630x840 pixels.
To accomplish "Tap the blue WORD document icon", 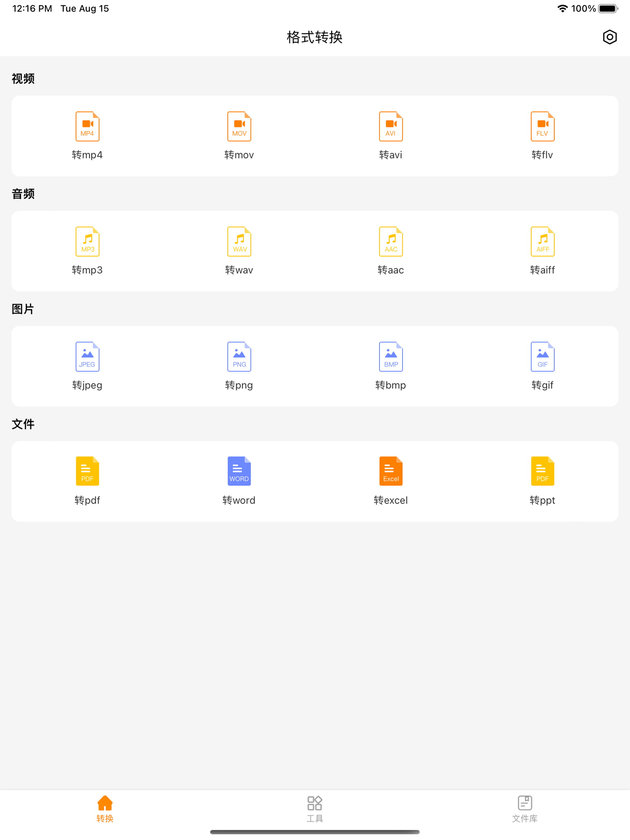I will click(239, 471).
